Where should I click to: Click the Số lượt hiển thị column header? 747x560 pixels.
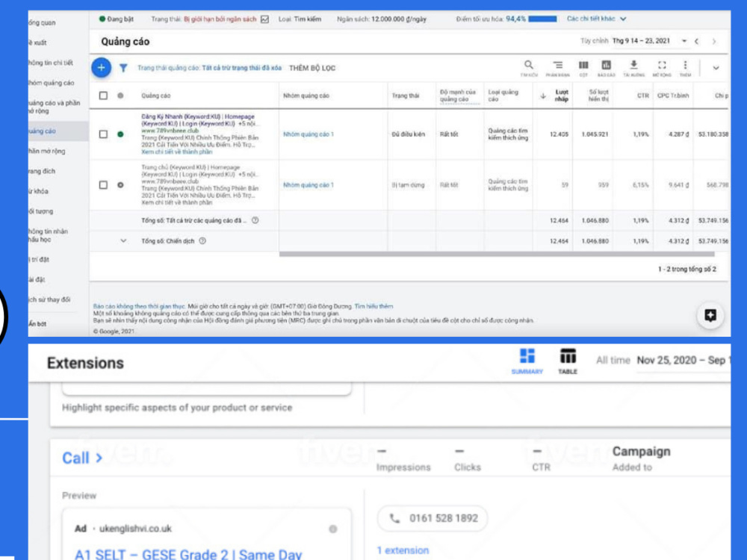pyautogui.click(x=598, y=96)
